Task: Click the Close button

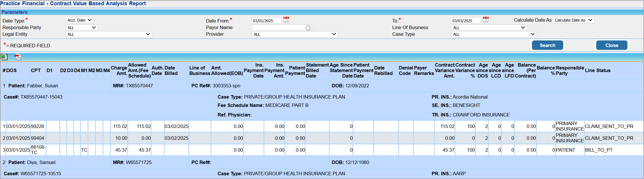Action: 611,45
